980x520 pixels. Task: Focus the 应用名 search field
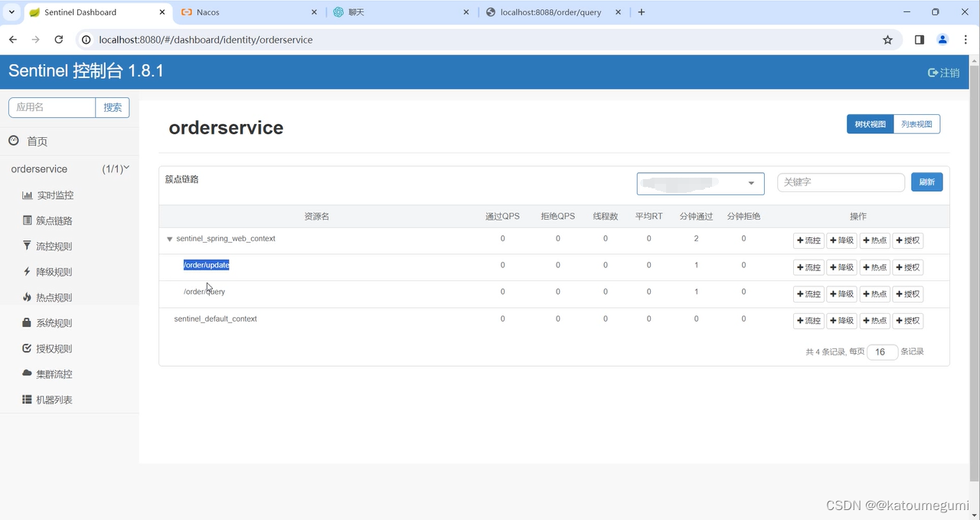[x=52, y=107]
